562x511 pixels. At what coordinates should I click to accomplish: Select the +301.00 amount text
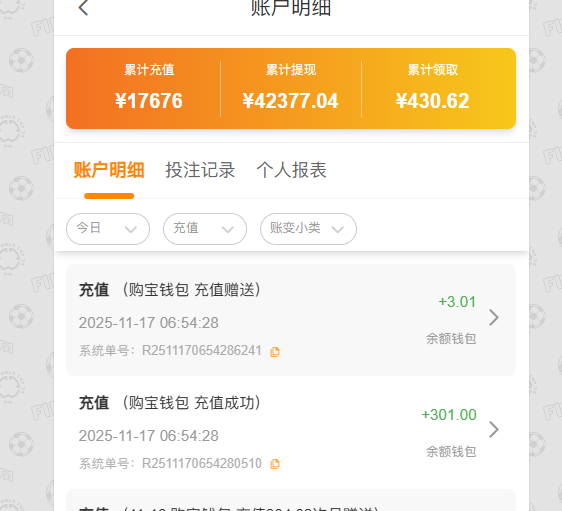pyautogui.click(x=449, y=415)
